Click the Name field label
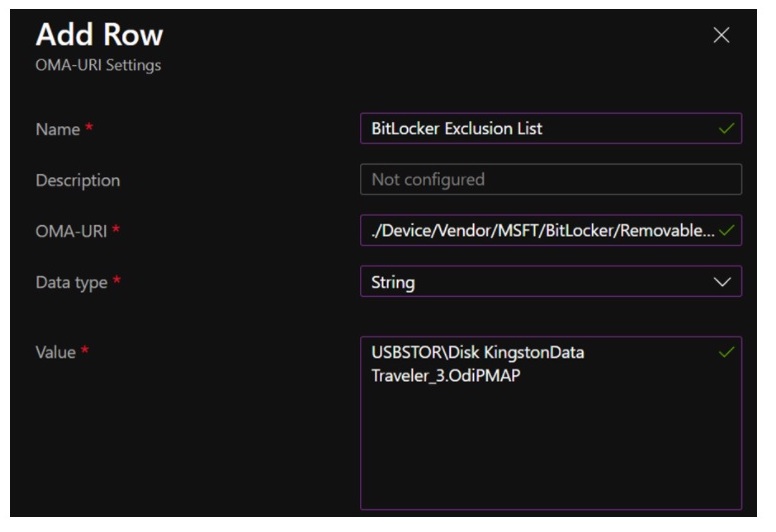Screen dimensions: 776x532 click(x=57, y=129)
